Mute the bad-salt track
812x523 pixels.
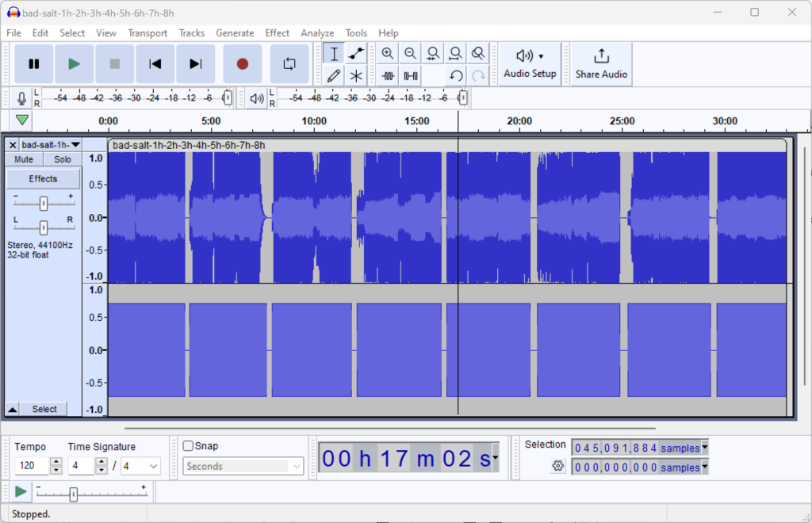[22, 158]
